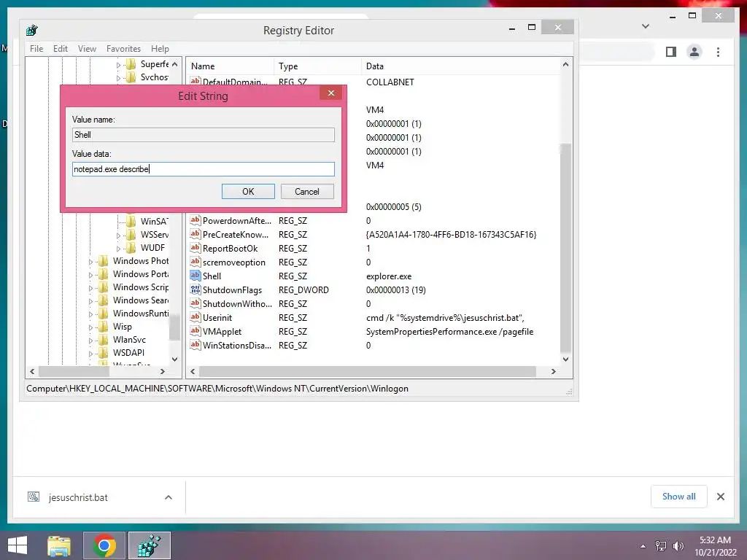Select the Shell registry value icon

coord(195,276)
